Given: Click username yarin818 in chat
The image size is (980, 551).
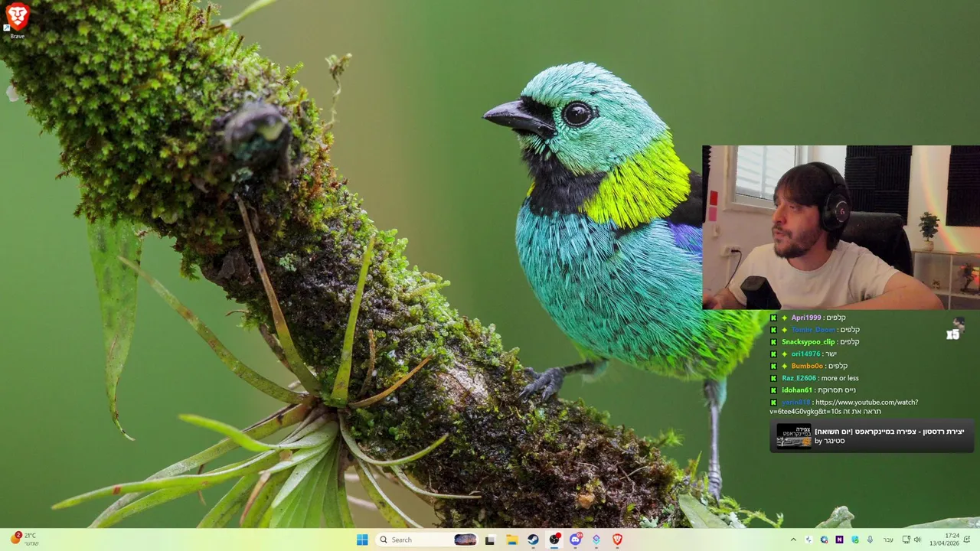Looking at the screenshot, I should point(795,403).
